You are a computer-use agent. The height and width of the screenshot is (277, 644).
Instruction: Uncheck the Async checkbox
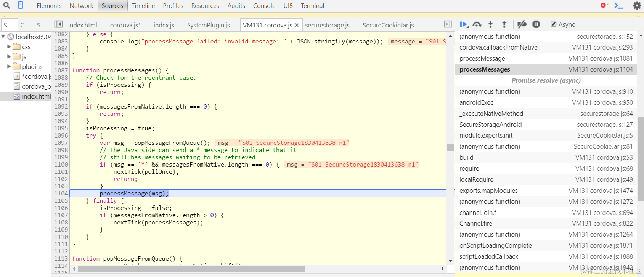click(553, 24)
